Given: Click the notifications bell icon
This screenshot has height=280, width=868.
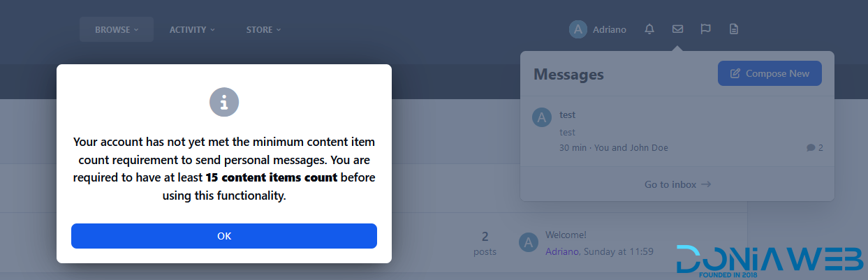Looking at the screenshot, I should click(x=649, y=29).
